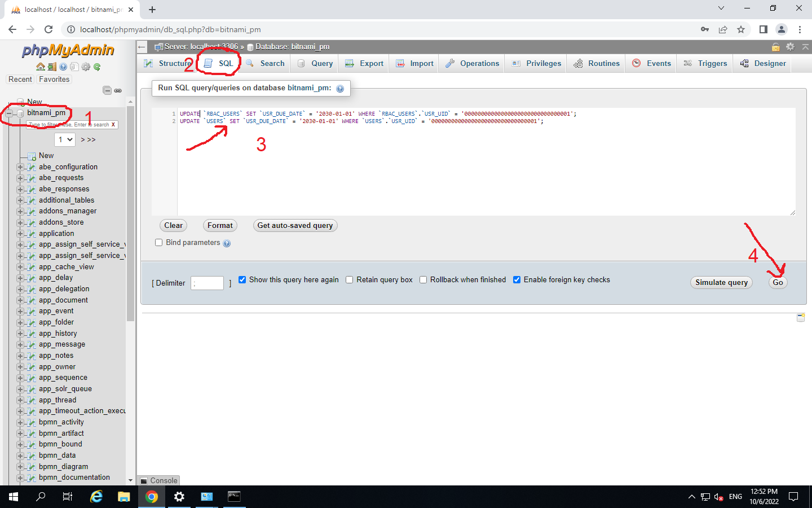Viewport: 812px width, 508px height.
Task: Open the Search tab
Action: (x=265, y=64)
